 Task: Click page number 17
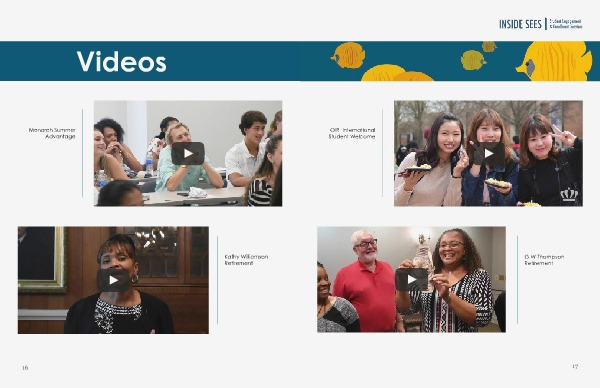[x=575, y=367]
